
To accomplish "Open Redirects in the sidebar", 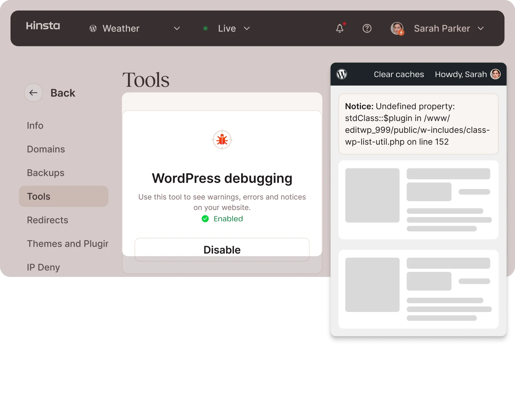I will pyautogui.click(x=48, y=220).
